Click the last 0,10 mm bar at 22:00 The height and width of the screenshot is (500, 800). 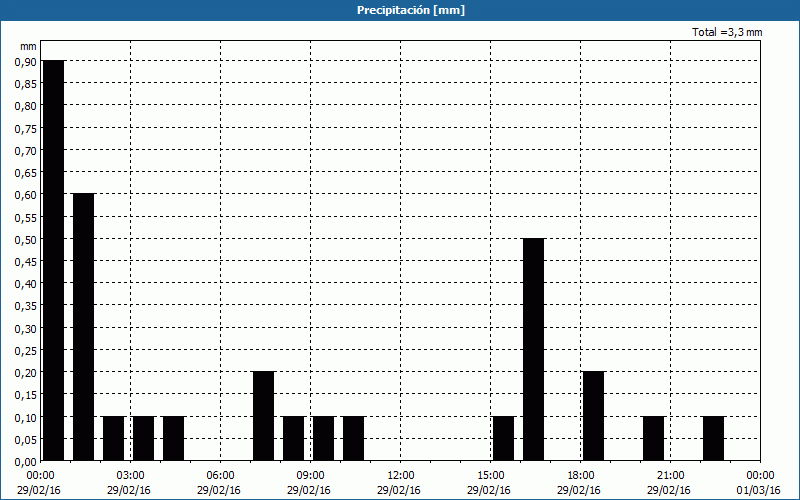(x=714, y=438)
